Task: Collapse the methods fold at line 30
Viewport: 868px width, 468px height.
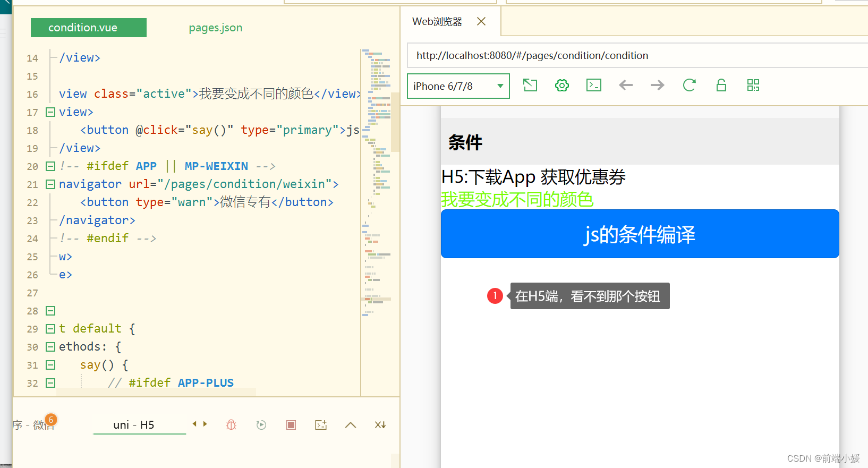Action: pyautogui.click(x=50, y=347)
